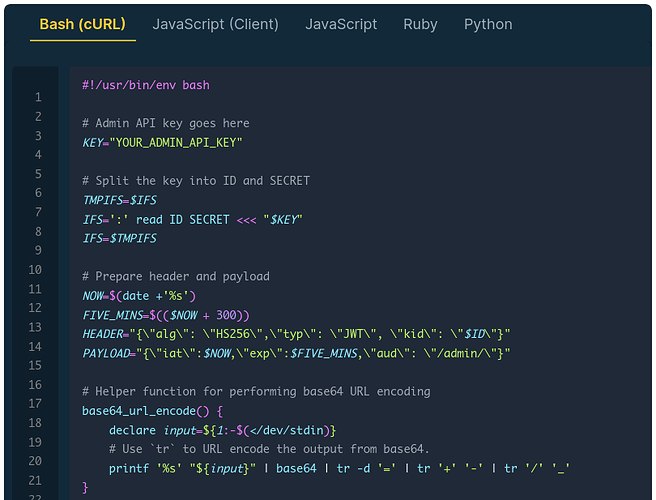Click the shebang line #!/usr/bin/env bash

point(146,85)
